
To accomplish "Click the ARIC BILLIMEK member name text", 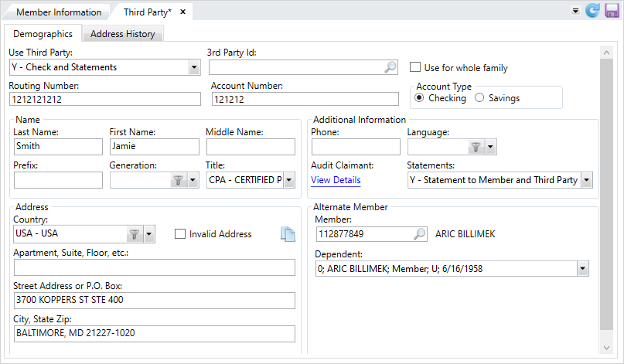I will [x=465, y=234].
